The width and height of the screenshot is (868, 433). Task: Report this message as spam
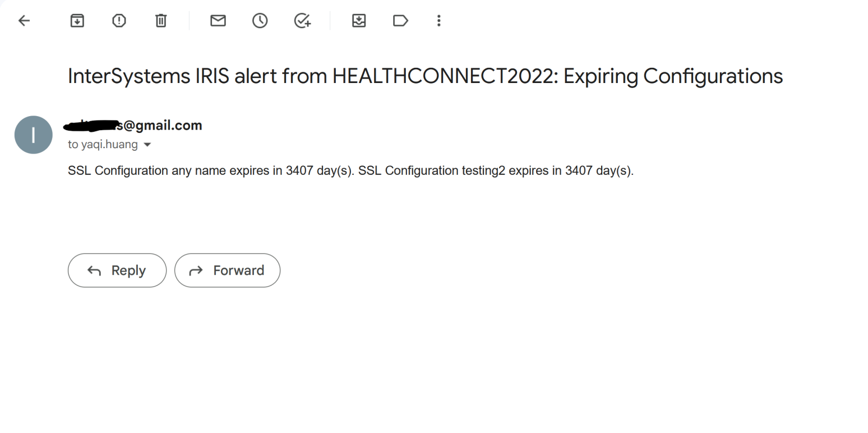coord(119,21)
